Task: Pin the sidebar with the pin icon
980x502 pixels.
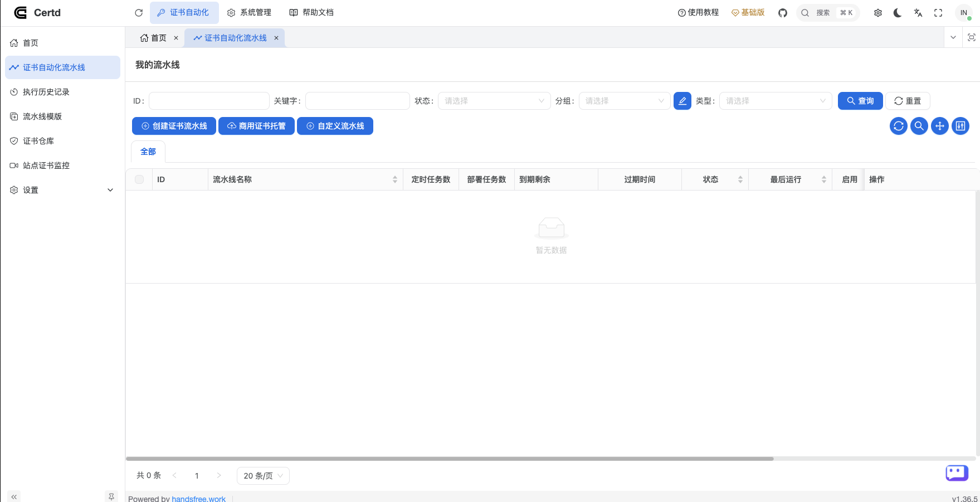Action: pos(111,496)
